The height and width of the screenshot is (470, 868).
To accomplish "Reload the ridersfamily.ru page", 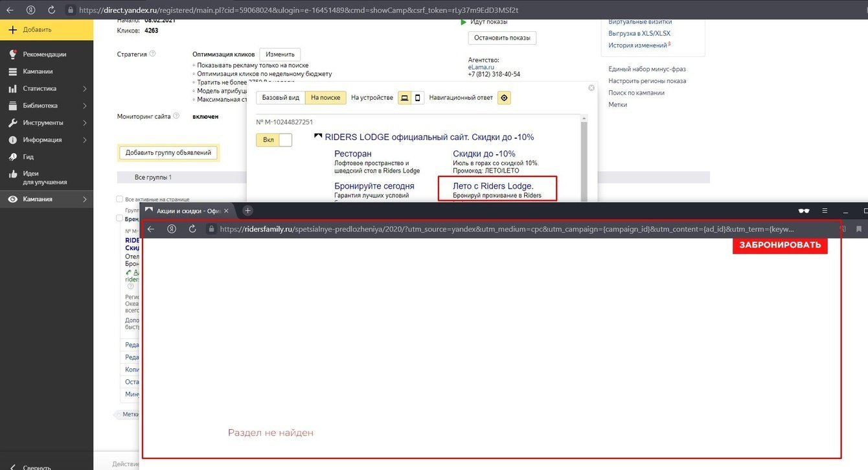I will (x=192, y=229).
